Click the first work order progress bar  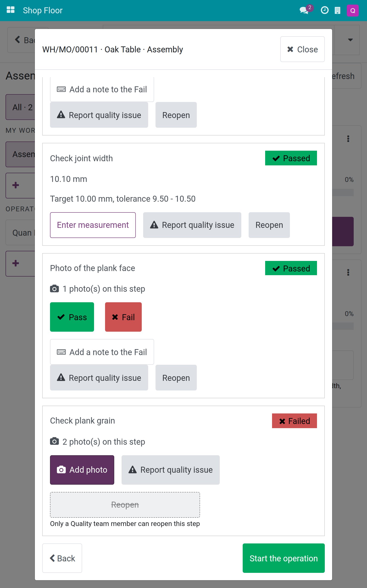343,192
